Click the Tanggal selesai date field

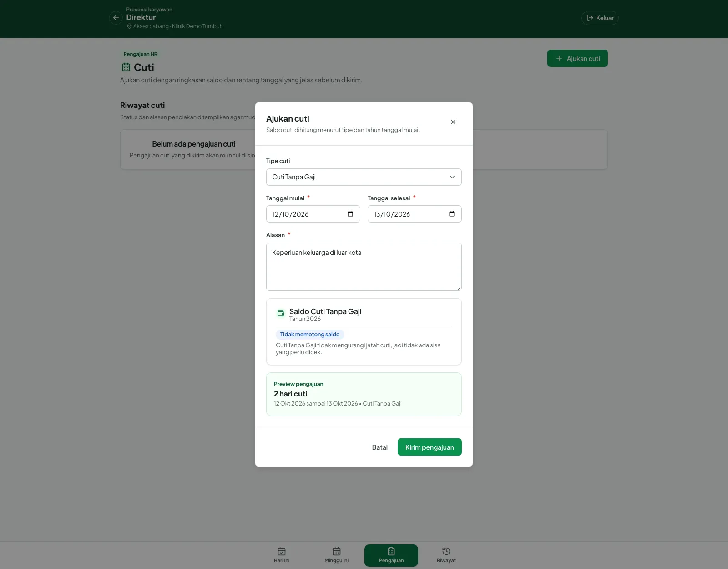(x=415, y=214)
